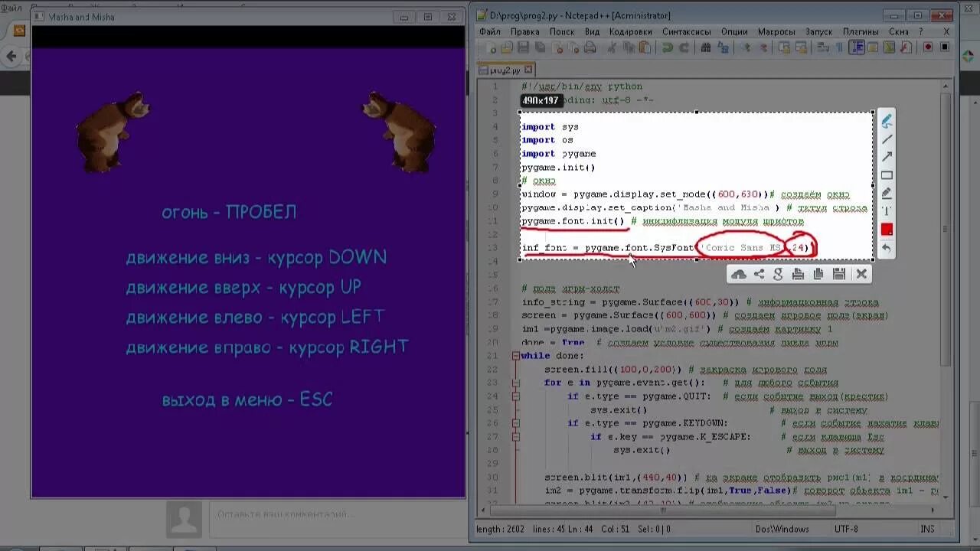
Task: Click Replace icon in Notepad++ toolbar
Action: [x=723, y=47]
